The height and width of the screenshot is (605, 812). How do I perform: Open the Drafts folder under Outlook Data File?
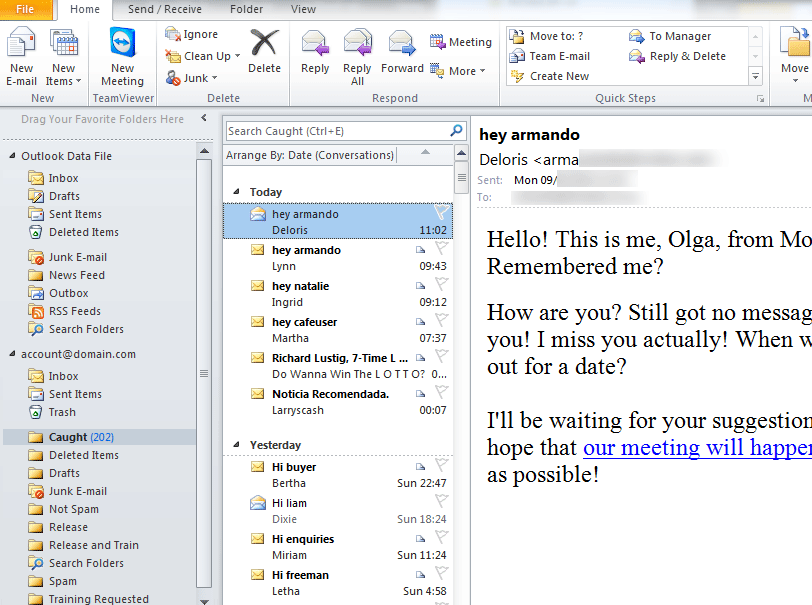coord(54,196)
